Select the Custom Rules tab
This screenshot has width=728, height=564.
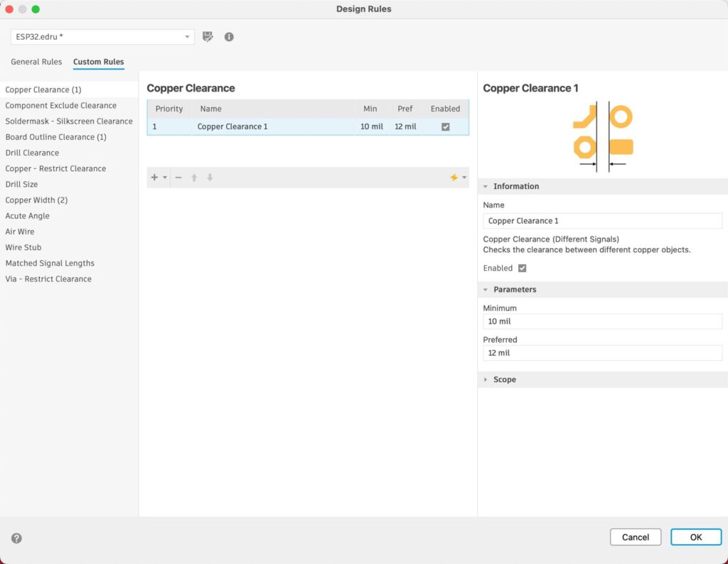[98, 62]
